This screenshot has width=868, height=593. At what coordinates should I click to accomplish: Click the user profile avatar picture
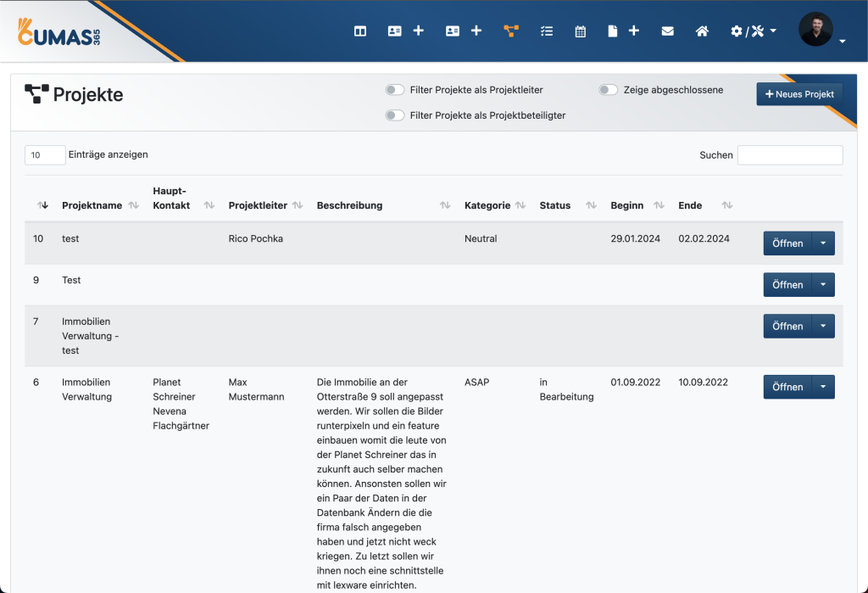[815, 30]
